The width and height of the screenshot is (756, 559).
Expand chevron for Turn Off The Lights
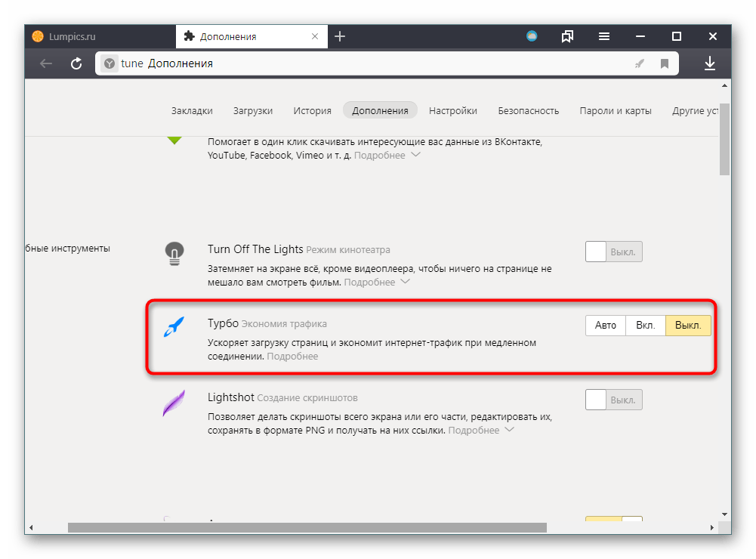[406, 282]
